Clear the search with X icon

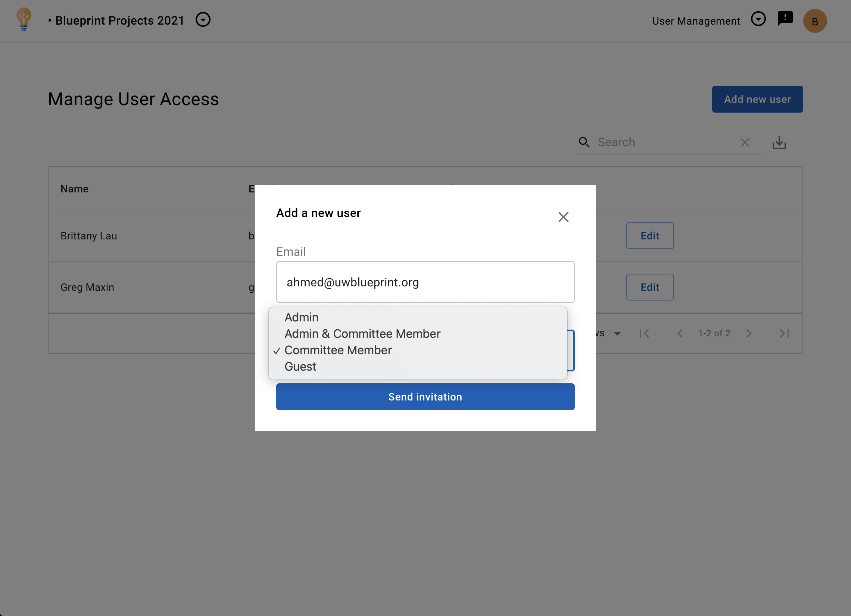pos(745,142)
